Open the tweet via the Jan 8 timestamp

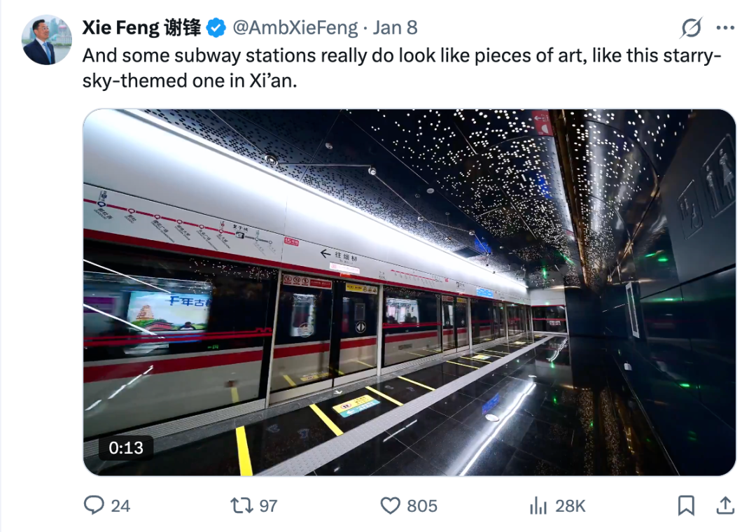[394, 27]
